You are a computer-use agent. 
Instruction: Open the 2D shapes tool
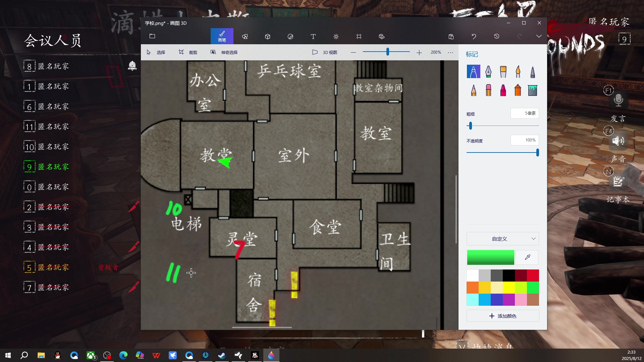(x=245, y=36)
